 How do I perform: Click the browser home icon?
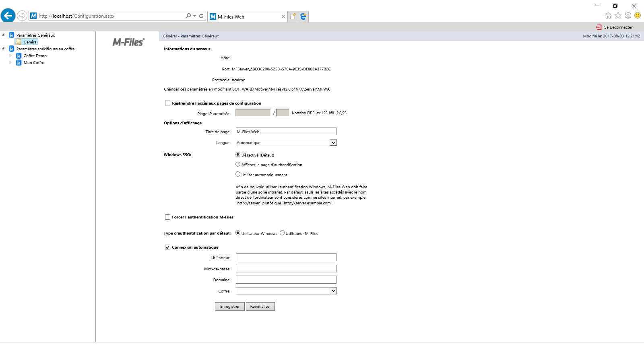(x=608, y=16)
